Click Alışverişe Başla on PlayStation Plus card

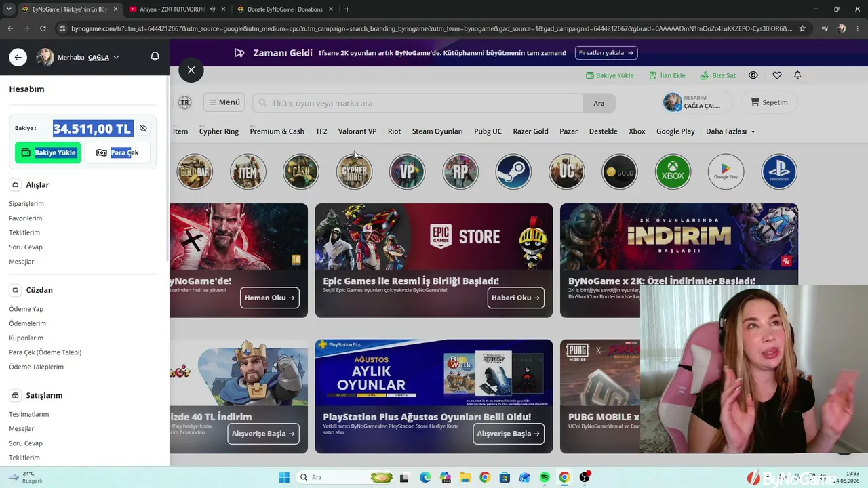[x=509, y=434]
